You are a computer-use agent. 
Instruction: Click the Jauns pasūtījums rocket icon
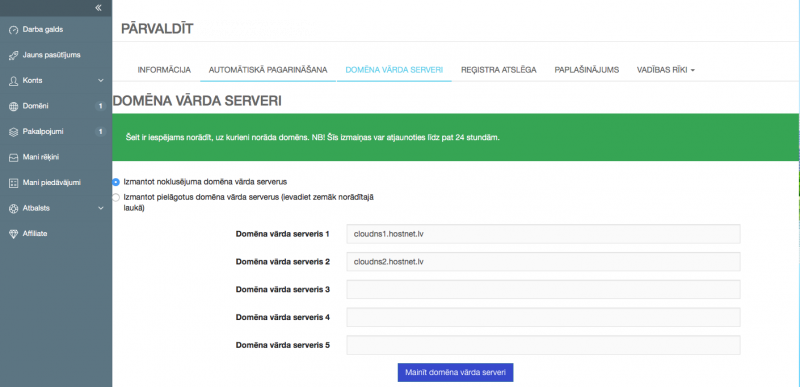tap(14, 55)
